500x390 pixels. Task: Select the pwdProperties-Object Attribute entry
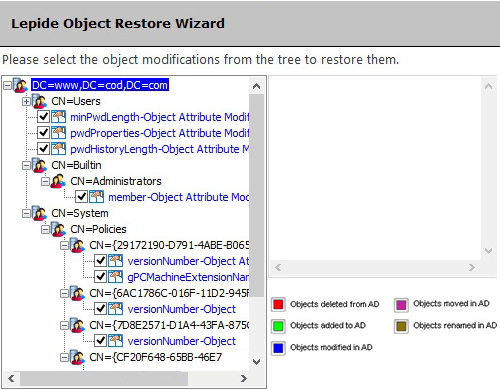(159, 133)
